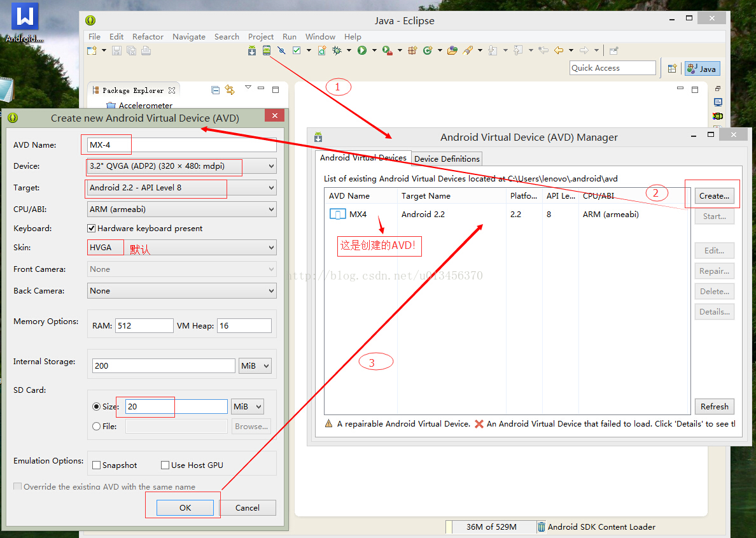Click OK in Create AVD dialog
Image resolution: width=756 pixels, height=538 pixels.
[185, 507]
